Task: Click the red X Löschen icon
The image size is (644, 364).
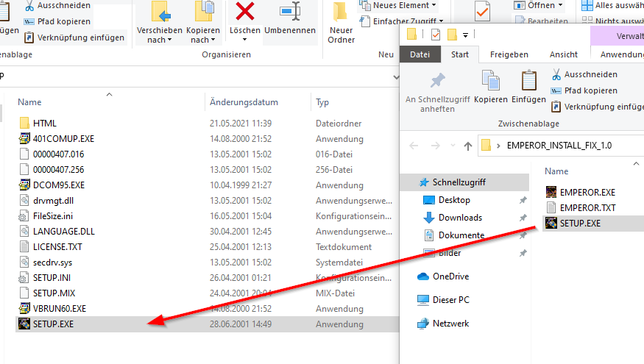Action: [x=244, y=13]
